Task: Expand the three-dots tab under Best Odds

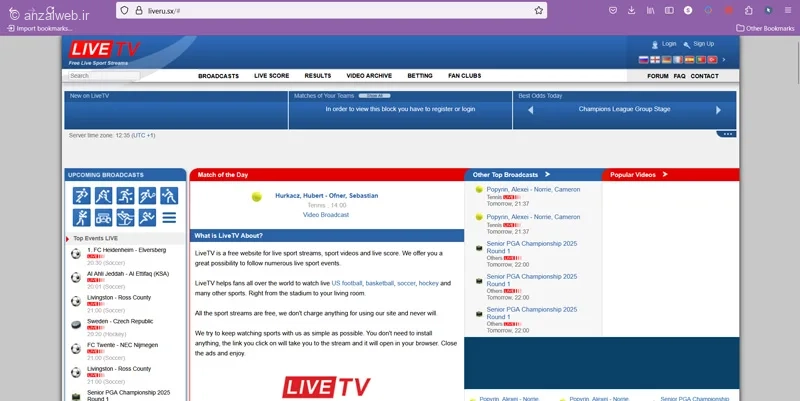Action: 727,134
